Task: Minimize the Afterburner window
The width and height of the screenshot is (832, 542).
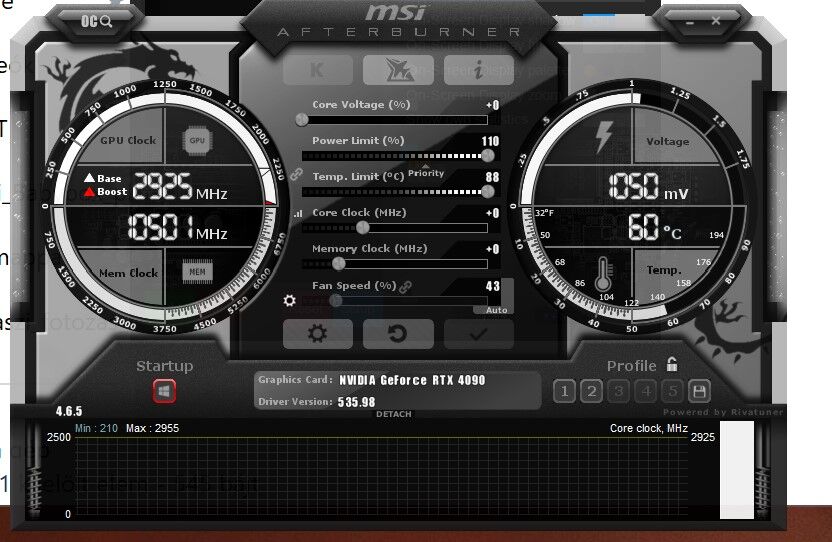Action: point(689,23)
